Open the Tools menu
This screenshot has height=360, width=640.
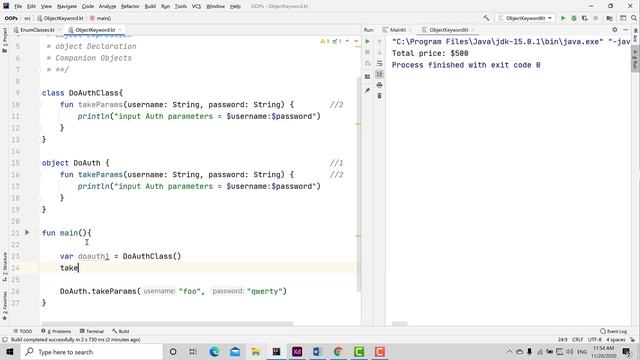click(x=180, y=6)
